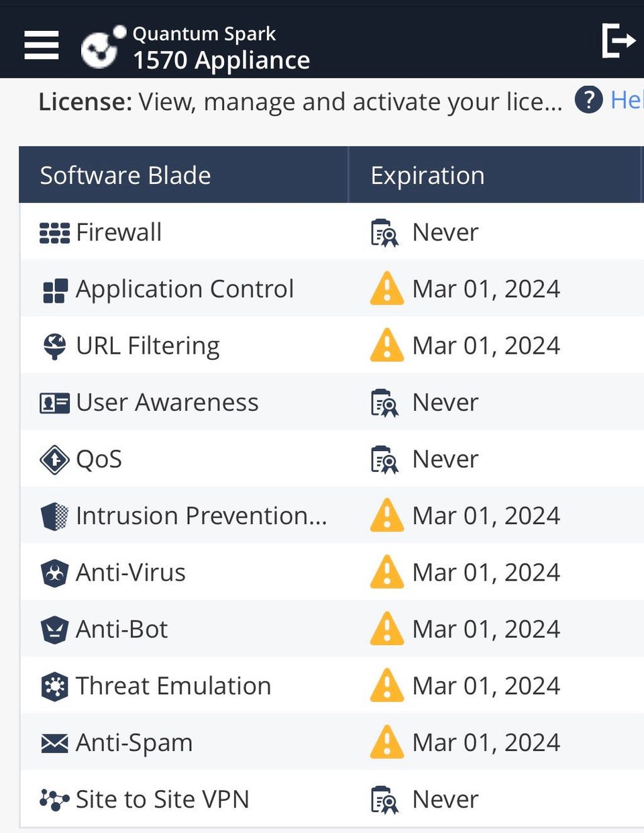Click the Anti-Virus biohazard shield icon
644x833 pixels.
[x=54, y=573]
